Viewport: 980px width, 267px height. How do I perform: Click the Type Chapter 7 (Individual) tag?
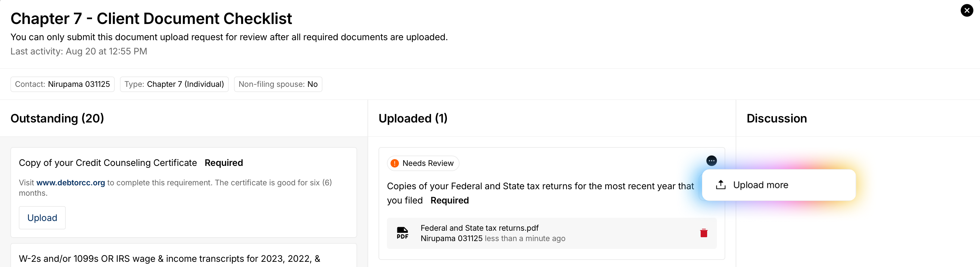click(x=174, y=84)
